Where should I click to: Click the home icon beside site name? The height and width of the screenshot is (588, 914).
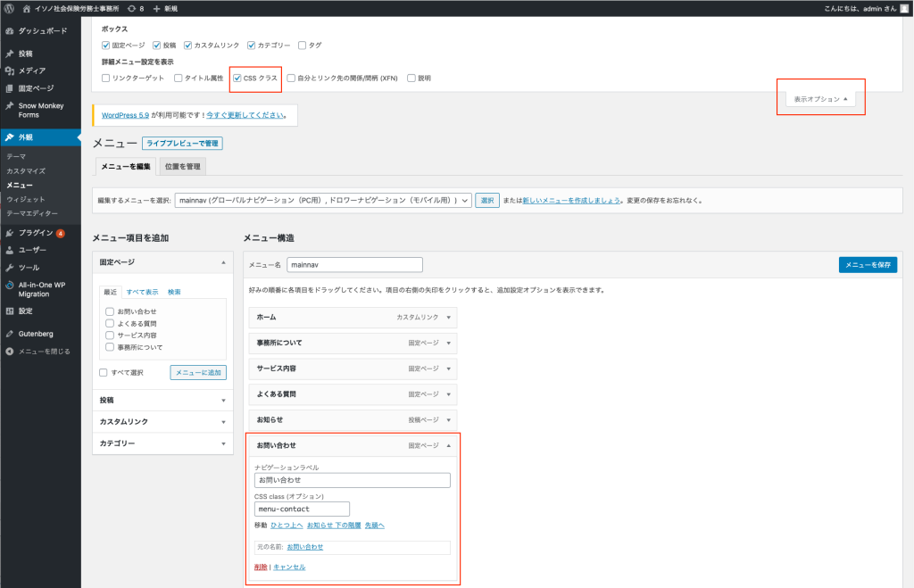[27, 8]
